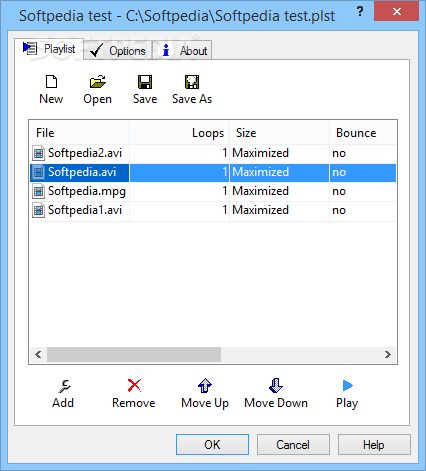Remove the selected file using the red X
The width and height of the screenshot is (426, 471).
click(134, 385)
